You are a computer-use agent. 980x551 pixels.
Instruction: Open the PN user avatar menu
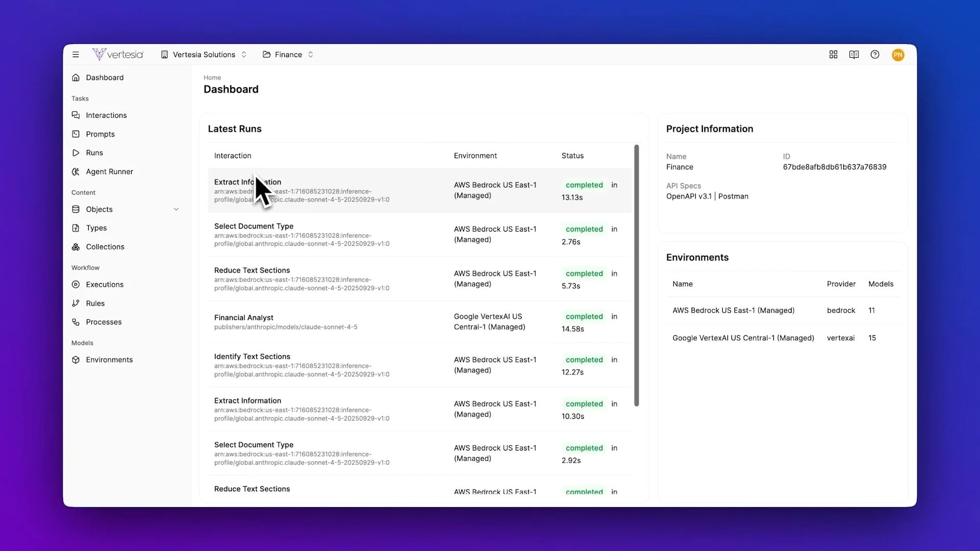(x=898, y=55)
